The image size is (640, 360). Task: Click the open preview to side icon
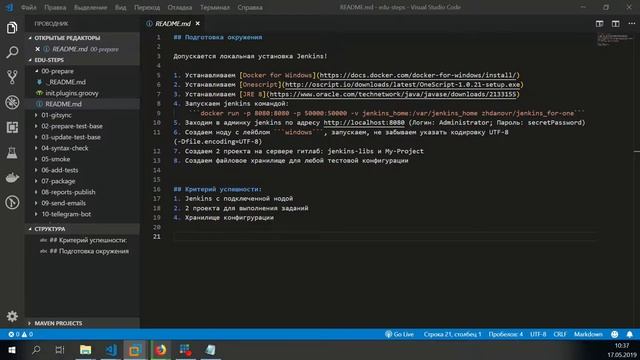tap(599, 24)
